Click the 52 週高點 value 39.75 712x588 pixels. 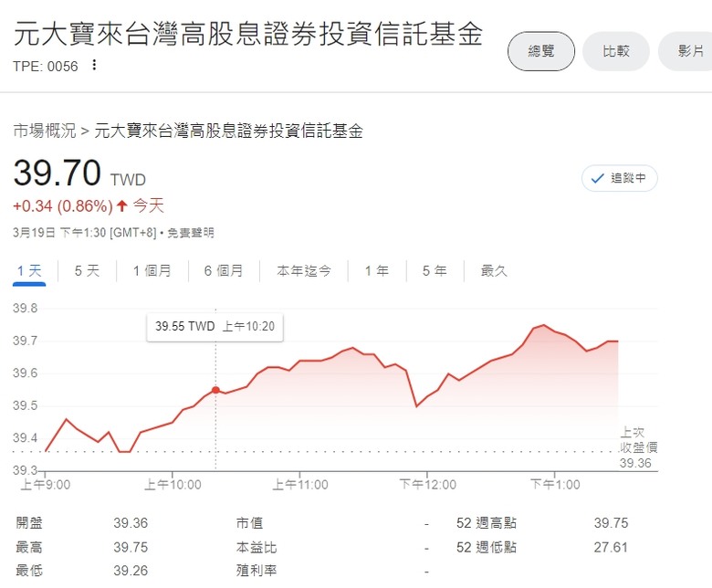click(x=611, y=522)
